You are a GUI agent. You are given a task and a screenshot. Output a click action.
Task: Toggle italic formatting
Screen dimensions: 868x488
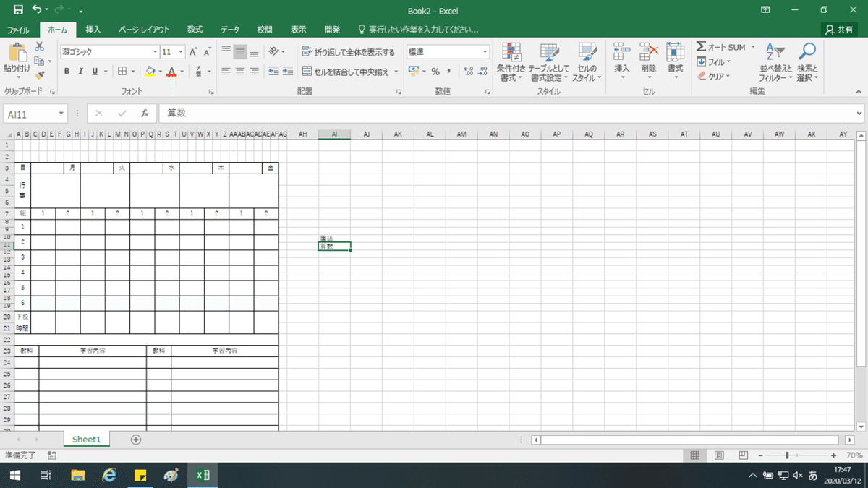point(81,71)
